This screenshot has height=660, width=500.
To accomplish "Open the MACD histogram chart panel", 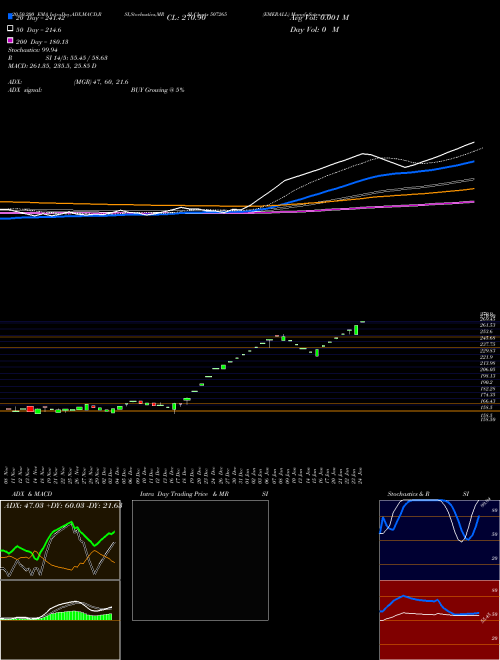I will click(x=60, y=620).
